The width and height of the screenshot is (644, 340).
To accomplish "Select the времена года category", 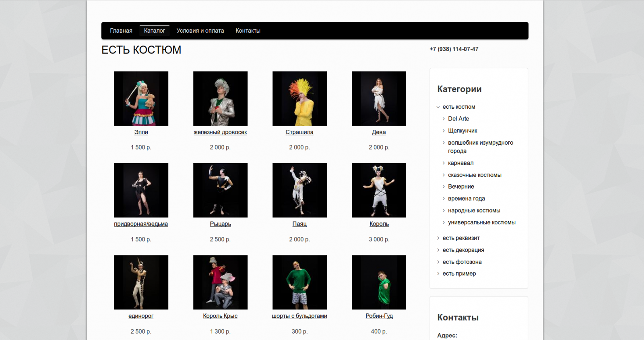I will 466,199.
